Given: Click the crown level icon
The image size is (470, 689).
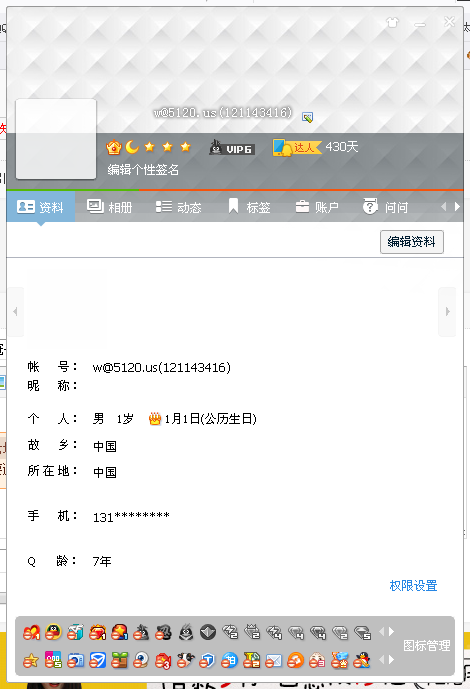Looking at the screenshot, I should [x=114, y=147].
